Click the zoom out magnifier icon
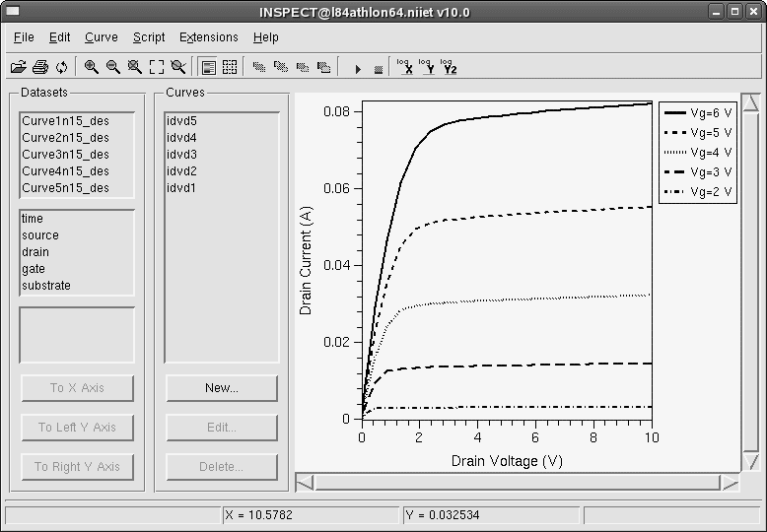The width and height of the screenshot is (767, 532). coord(112,67)
